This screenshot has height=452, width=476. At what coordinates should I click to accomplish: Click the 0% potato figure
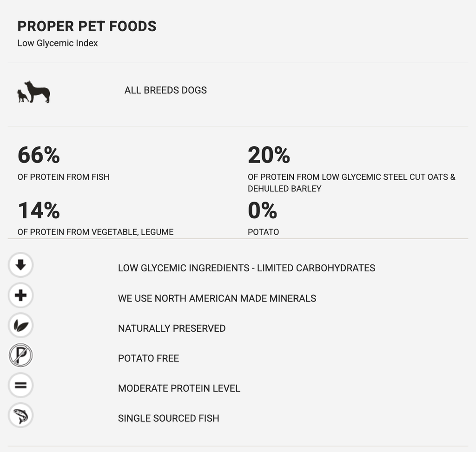coord(263,210)
